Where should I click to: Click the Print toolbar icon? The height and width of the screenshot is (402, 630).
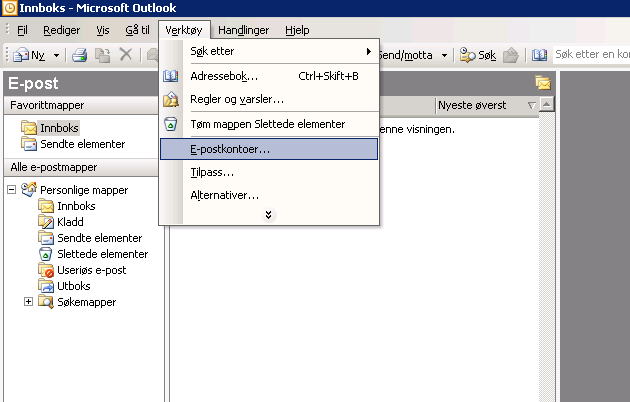pyautogui.click(x=80, y=55)
